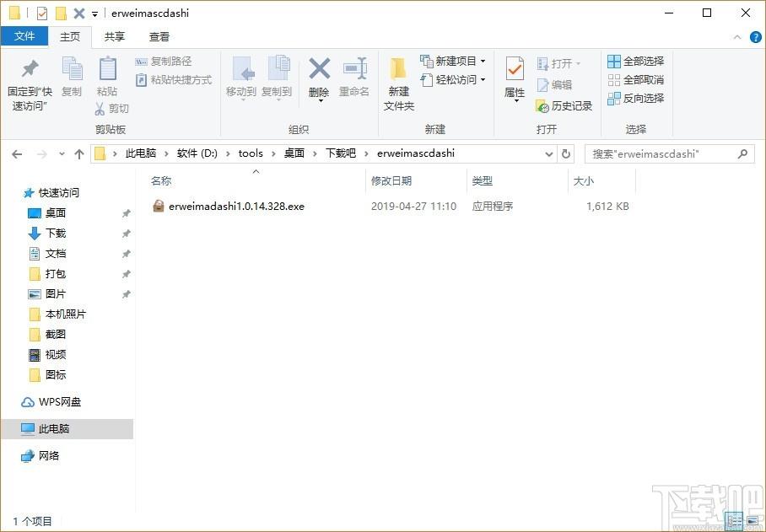This screenshot has width=766, height=532.
Task: Click the Back navigation arrow
Action: point(17,154)
